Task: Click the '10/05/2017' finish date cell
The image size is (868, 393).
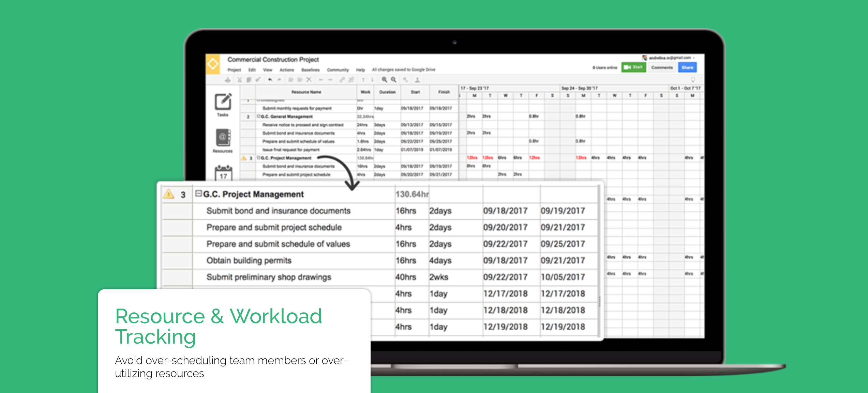Action: coord(563,277)
